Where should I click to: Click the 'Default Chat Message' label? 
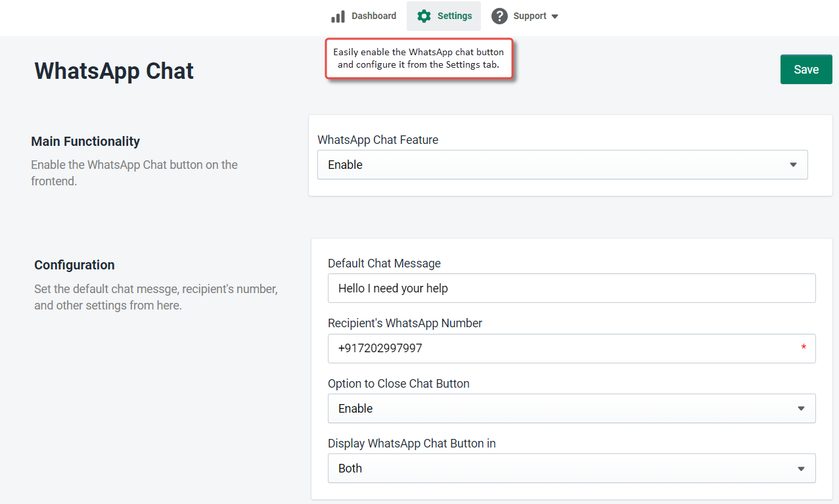pos(384,263)
